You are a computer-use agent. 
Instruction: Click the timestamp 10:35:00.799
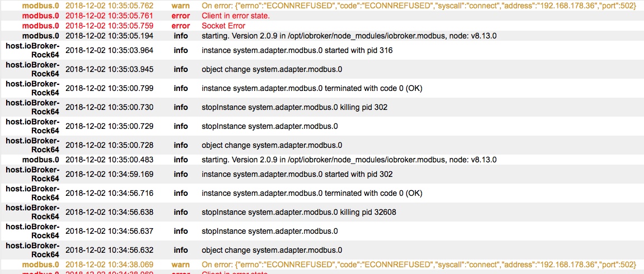[x=109, y=88]
